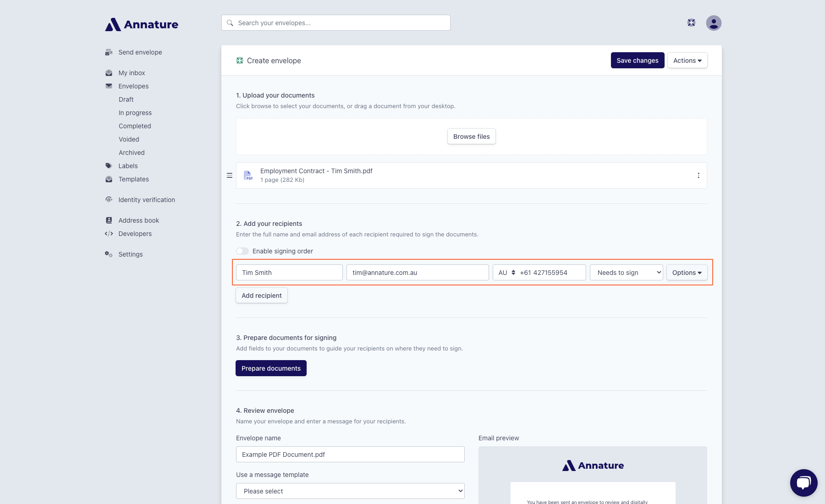
Task: Open In progress envelopes
Action: pos(135,113)
